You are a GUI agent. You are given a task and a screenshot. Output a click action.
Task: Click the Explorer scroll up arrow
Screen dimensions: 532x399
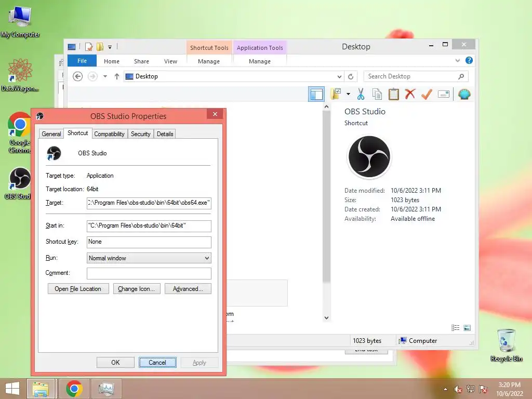(x=326, y=107)
